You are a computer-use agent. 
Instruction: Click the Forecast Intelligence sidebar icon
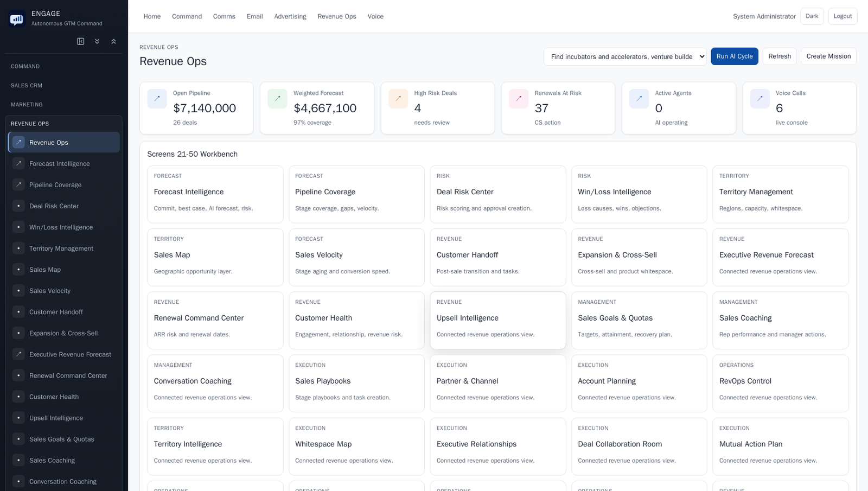pyautogui.click(x=18, y=163)
